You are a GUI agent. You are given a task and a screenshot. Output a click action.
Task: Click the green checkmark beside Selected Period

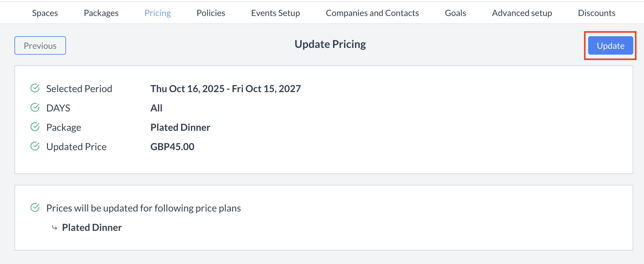(35, 88)
